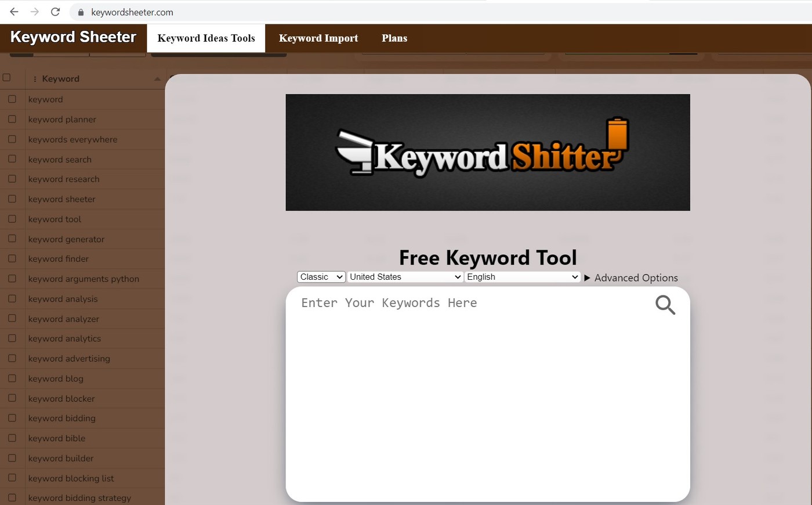Select 'keyword blocking list' text

click(71, 478)
